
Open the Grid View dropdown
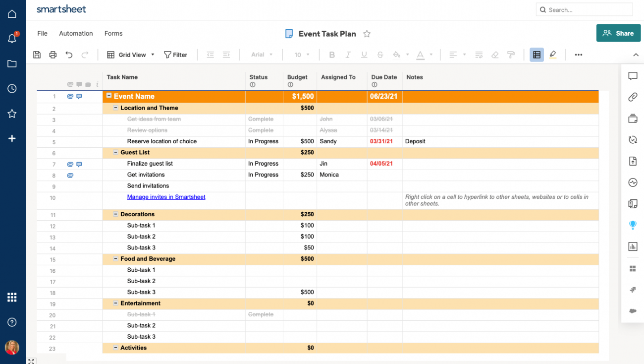tap(130, 55)
